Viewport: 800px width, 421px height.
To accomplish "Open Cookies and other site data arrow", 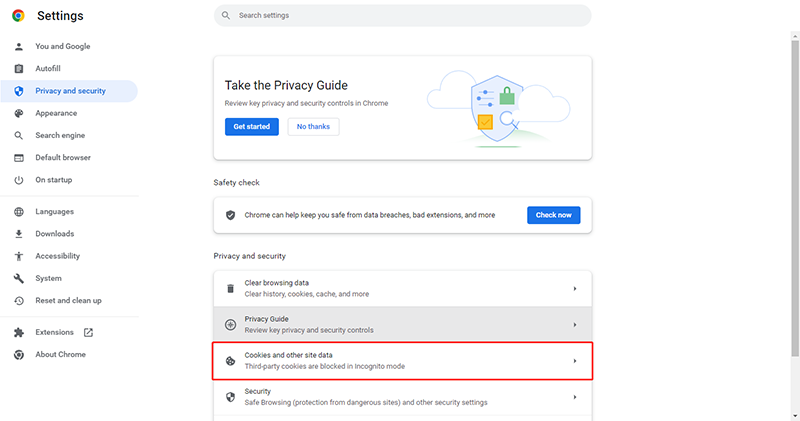I will (x=574, y=361).
